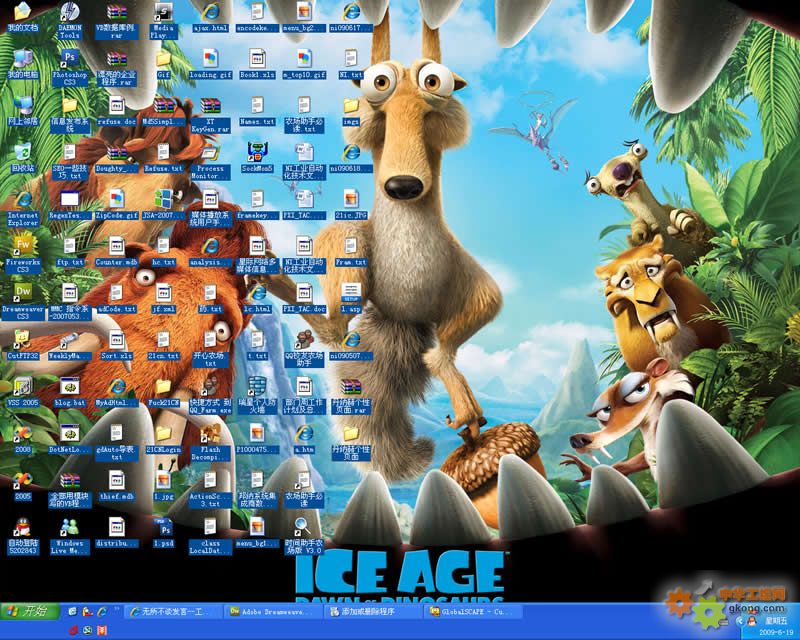
Task: Click Show Desktop quick launch icon
Action: click(72, 611)
